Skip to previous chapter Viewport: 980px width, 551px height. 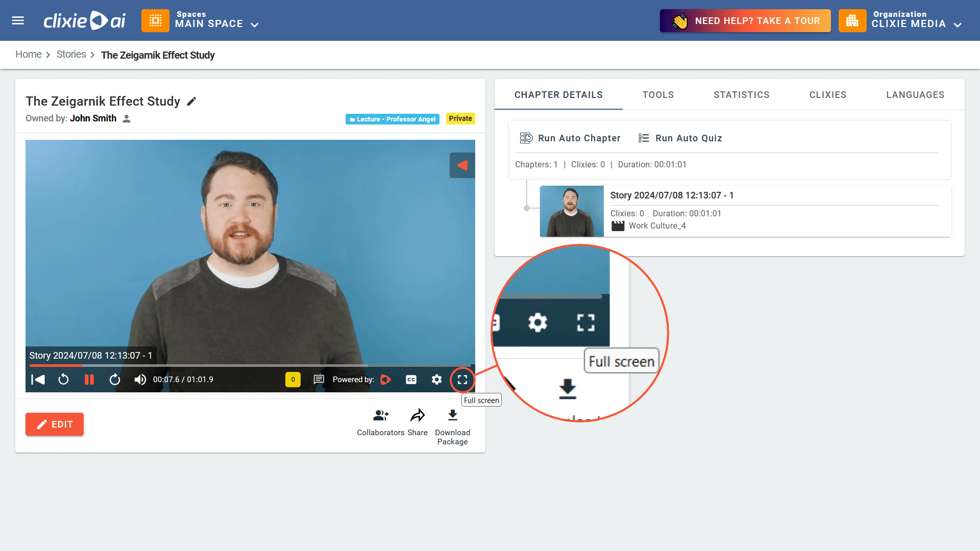pos(38,380)
